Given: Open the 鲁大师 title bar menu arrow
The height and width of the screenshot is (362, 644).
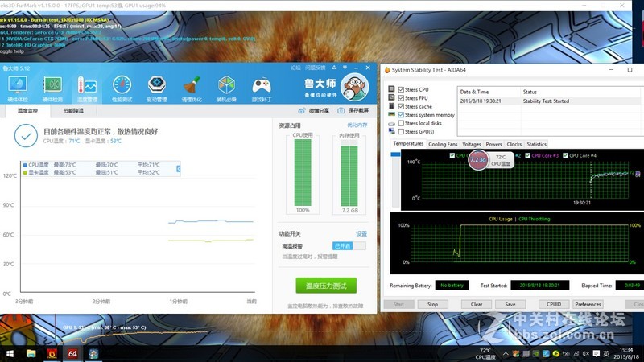Looking at the screenshot, I should point(345,68).
